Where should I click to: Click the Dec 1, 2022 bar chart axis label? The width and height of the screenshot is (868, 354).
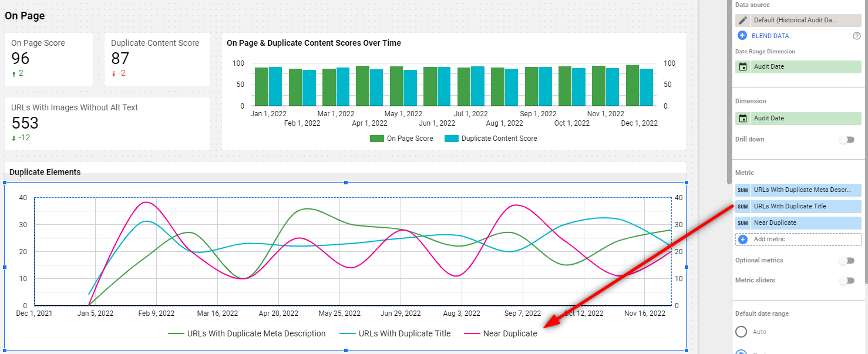[640, 123]
